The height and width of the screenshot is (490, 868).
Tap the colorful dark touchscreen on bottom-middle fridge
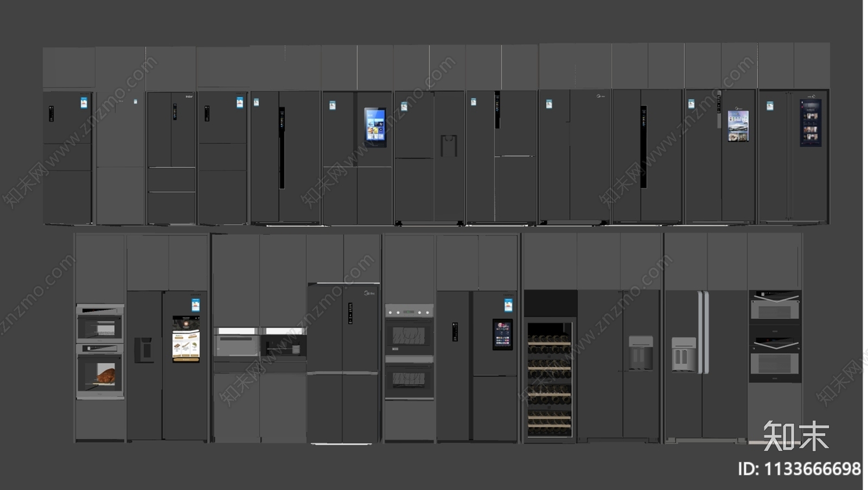[502, 334]
